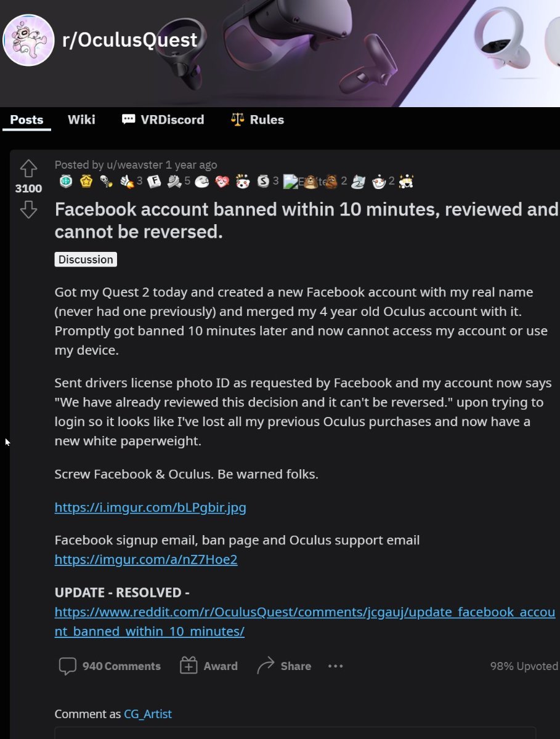Image resolution: width=560 pixels, height=739 pixels.
Task: Open the imgur.com/a/nZ7Hoe2 album link
Action: click(146, 559)
